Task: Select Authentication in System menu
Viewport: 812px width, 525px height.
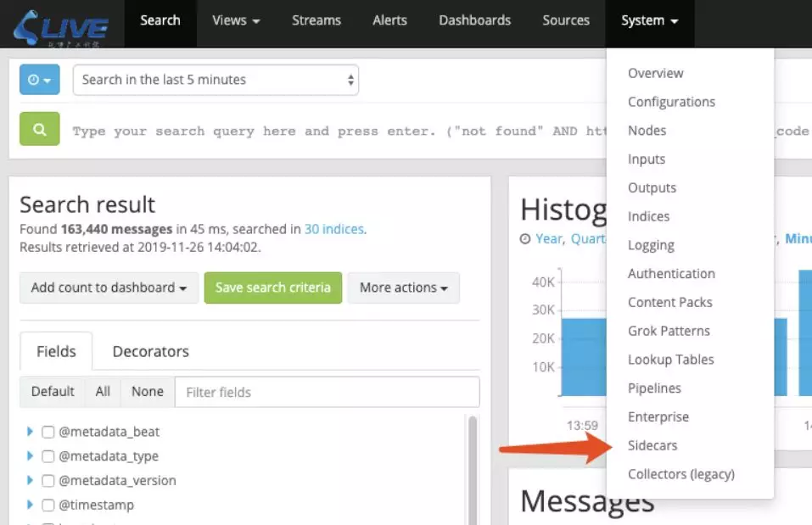Action: (671, 273)
